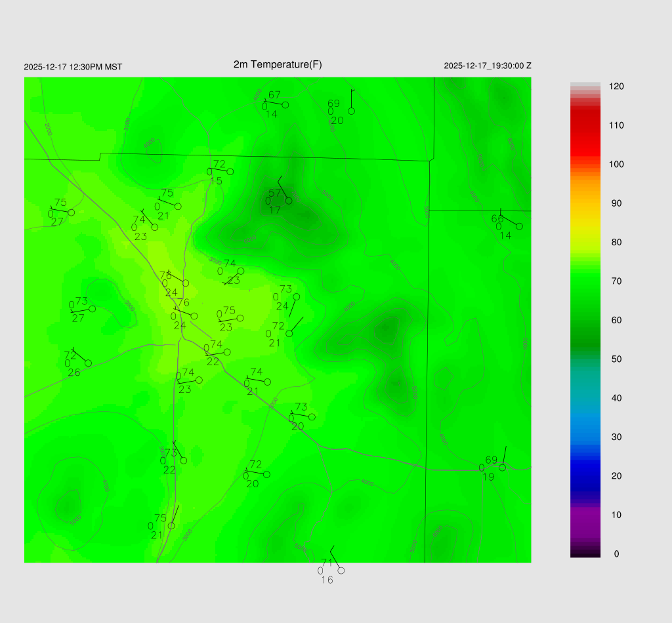Click the station marker showing 72 and 15
This screenshot has width=672, height=623.
click(230, 172)
